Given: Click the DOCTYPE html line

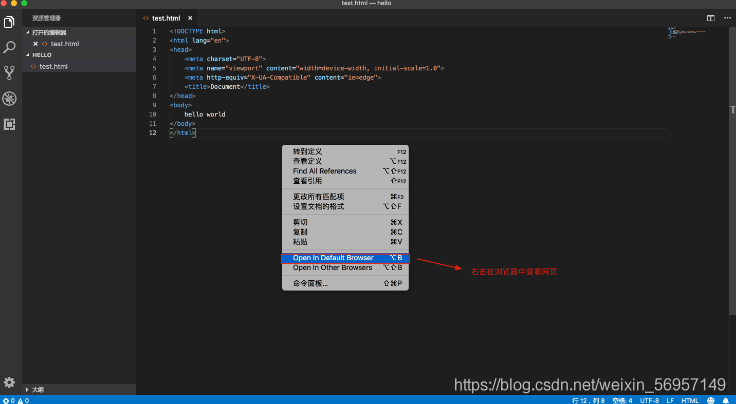Looking at the screenshot, I should click(x=197, y=31).
